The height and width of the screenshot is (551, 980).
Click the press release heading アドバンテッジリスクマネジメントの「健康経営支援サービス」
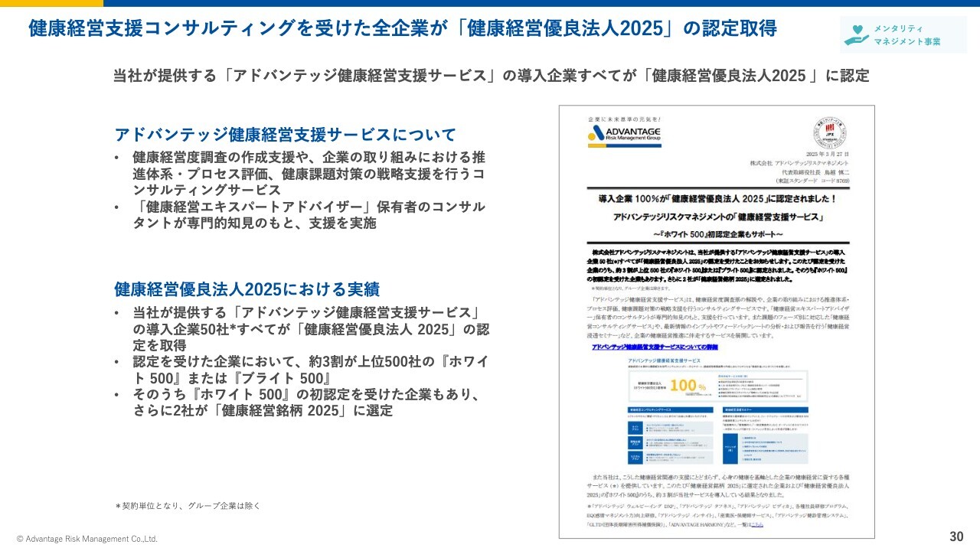point(717,217)
